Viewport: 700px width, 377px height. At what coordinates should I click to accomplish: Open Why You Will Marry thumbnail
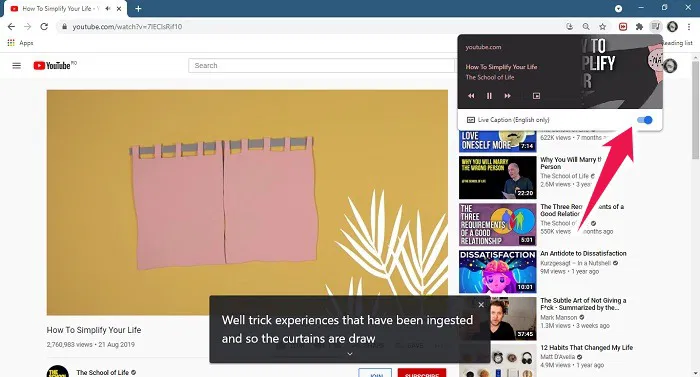pyautogui.click(x=497, y=177)
